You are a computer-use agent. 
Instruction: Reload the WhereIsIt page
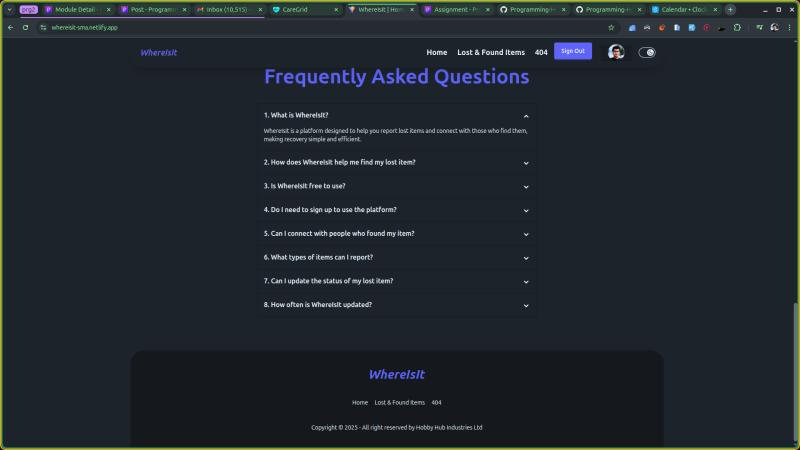click(26, 28)
